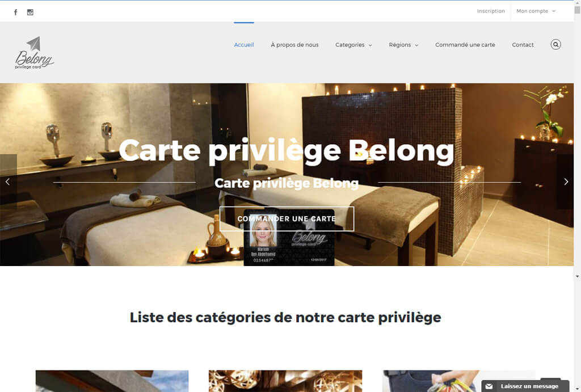
Task: Go to previous slide arrow
Action: (x=8, y=182)
